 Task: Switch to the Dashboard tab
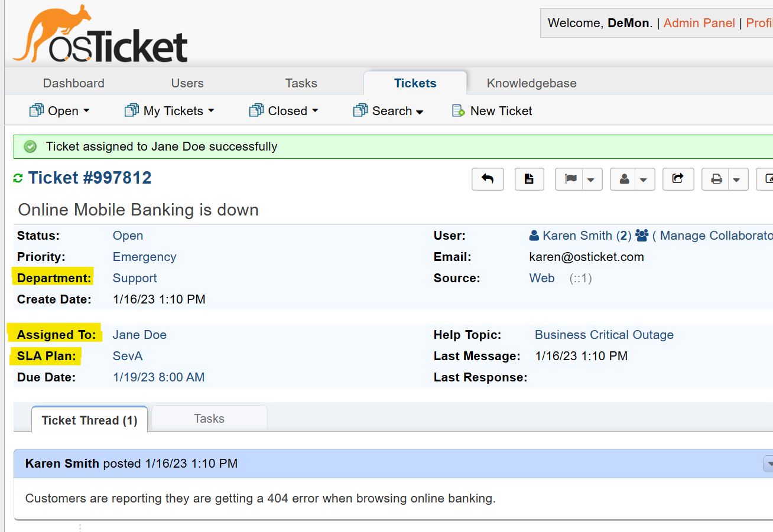(x=73, y=83)
